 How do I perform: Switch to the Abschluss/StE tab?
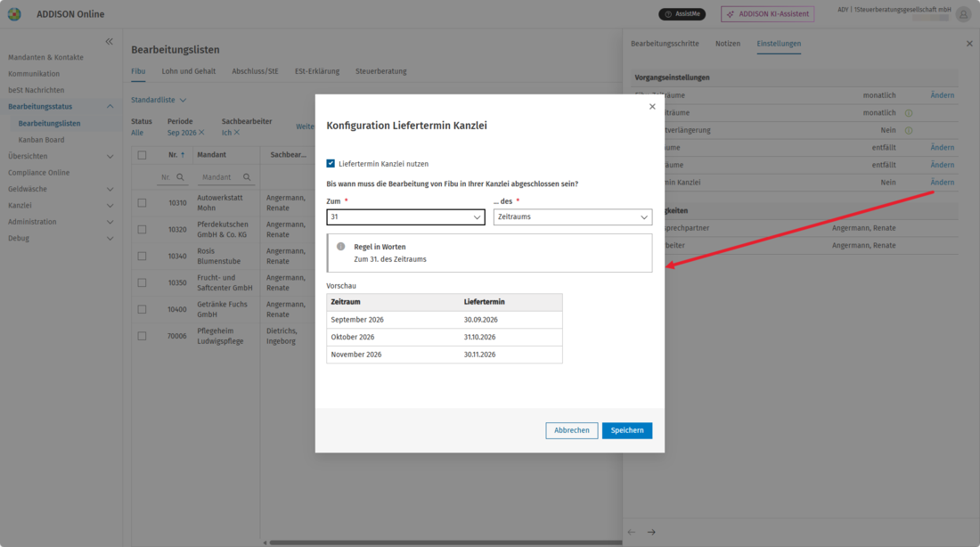(255, 71)
